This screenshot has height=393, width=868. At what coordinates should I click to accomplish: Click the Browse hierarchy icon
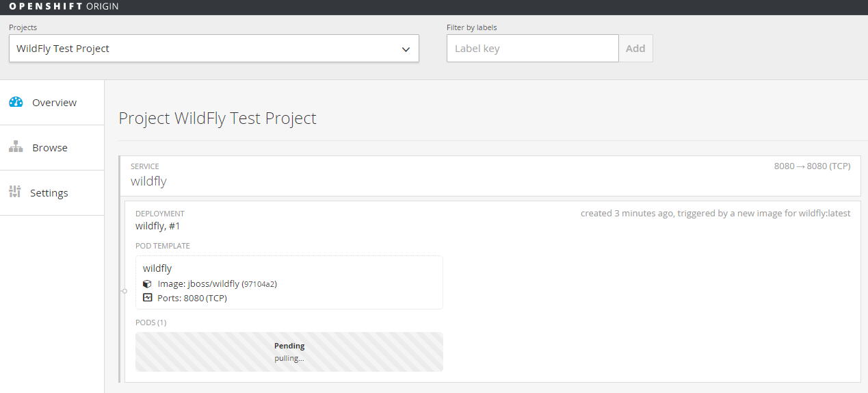16,147
